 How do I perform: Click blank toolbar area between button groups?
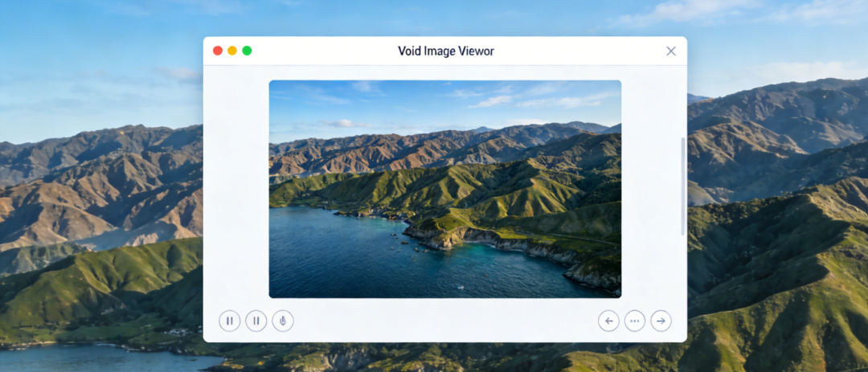point(442,321)
